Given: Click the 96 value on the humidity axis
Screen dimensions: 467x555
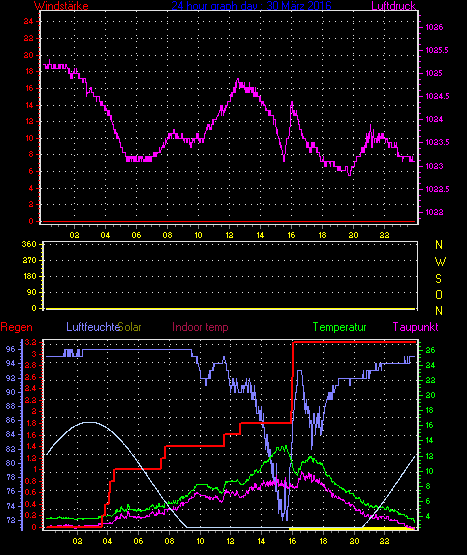Looking at the screenshot, I should point(11,349).
